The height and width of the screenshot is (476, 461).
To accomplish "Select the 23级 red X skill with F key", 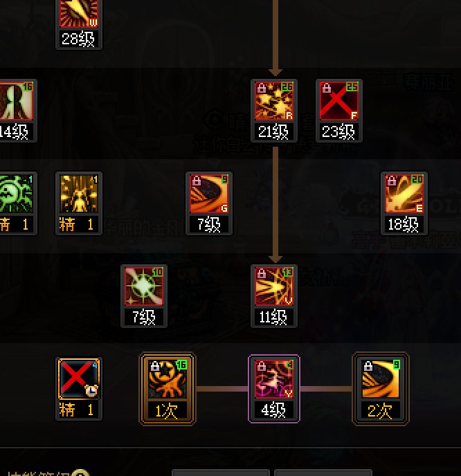I will pos(339,101).
